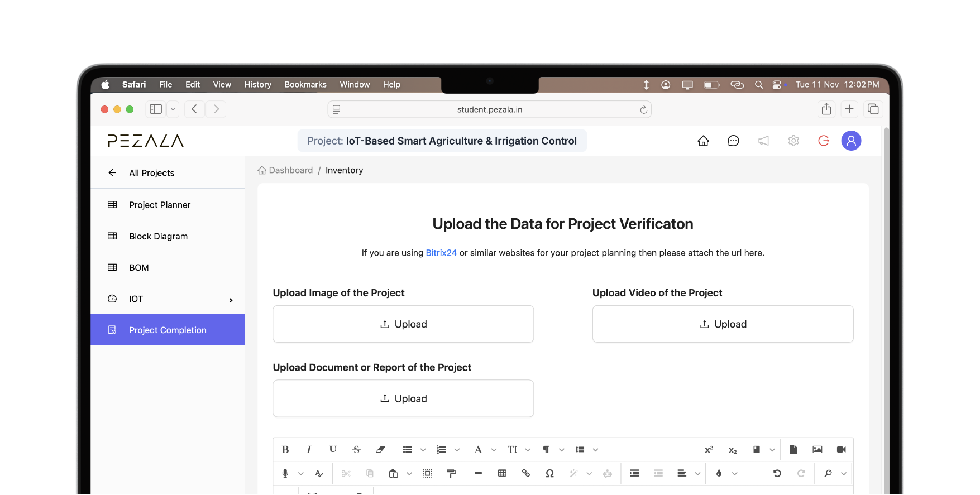This screenshot has width=980, height=495.
Task: Click the undo arrow in editor
Action: [777, 473]
